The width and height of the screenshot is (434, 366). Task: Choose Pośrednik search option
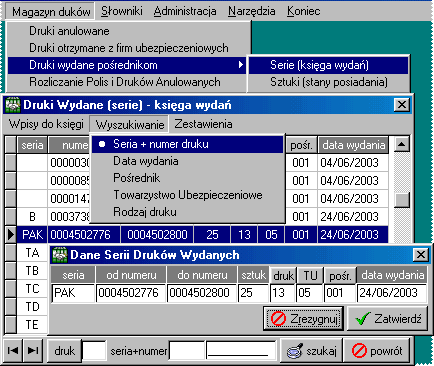click(x=187, y=178)
